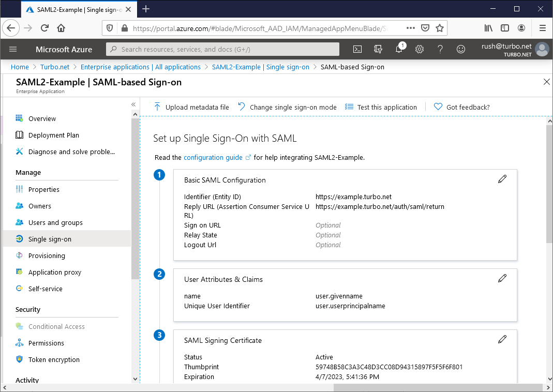Open the configuration guide link
Image resolution: width=553 pixels, height=392 pixels.
214,157
